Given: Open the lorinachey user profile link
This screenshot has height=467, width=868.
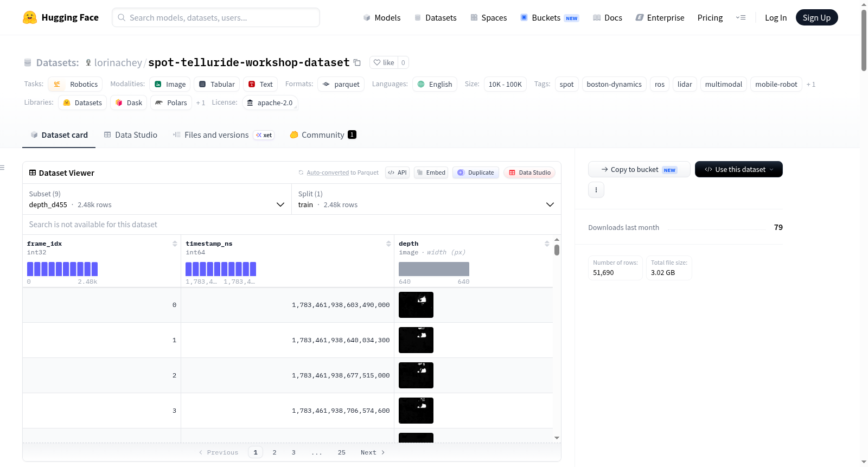Looking at the screenshot, I should point(118,62).
